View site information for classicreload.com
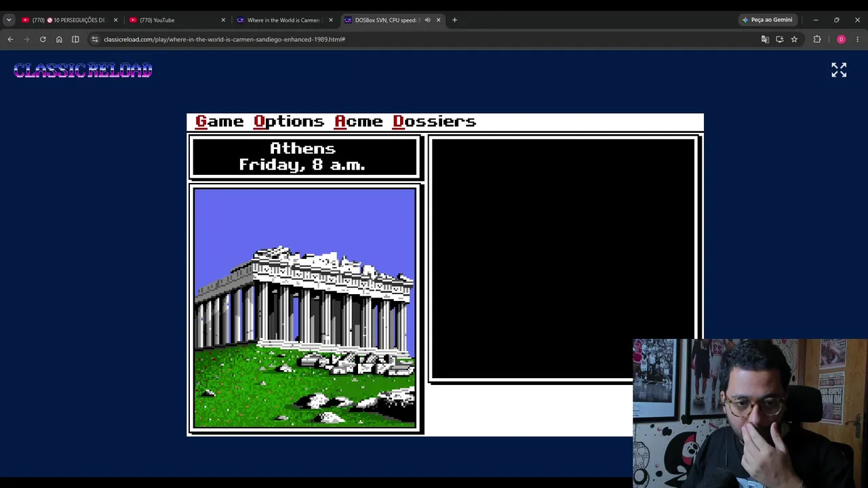 point(95,39)
